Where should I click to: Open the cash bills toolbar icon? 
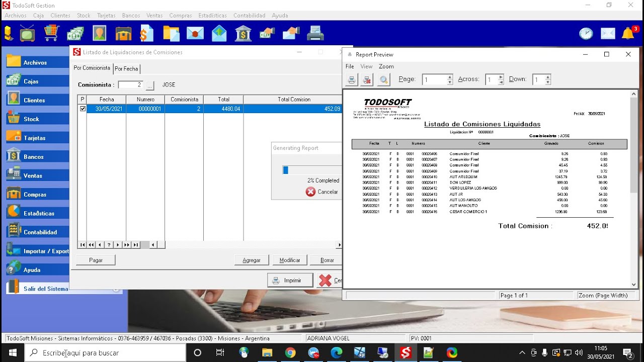pos(75,33)
